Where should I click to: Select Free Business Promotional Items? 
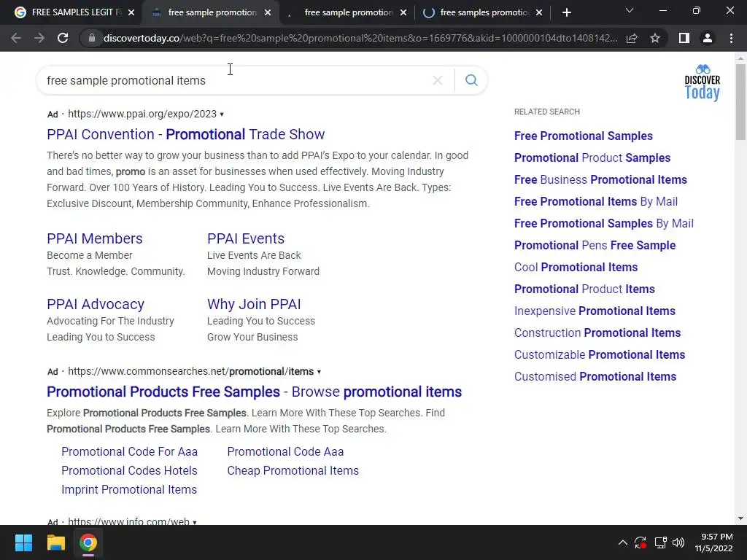point(600,179)
